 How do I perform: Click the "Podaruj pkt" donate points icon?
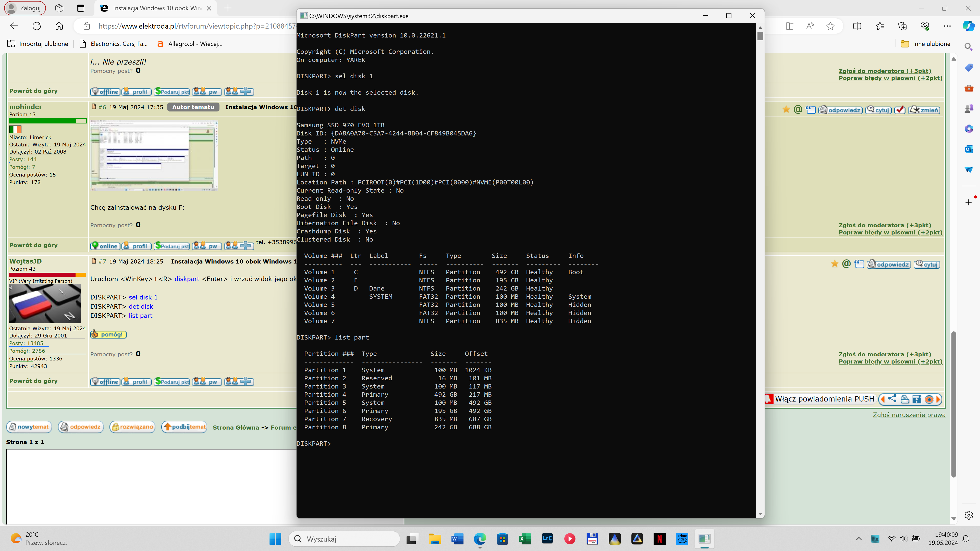(171, 381)
